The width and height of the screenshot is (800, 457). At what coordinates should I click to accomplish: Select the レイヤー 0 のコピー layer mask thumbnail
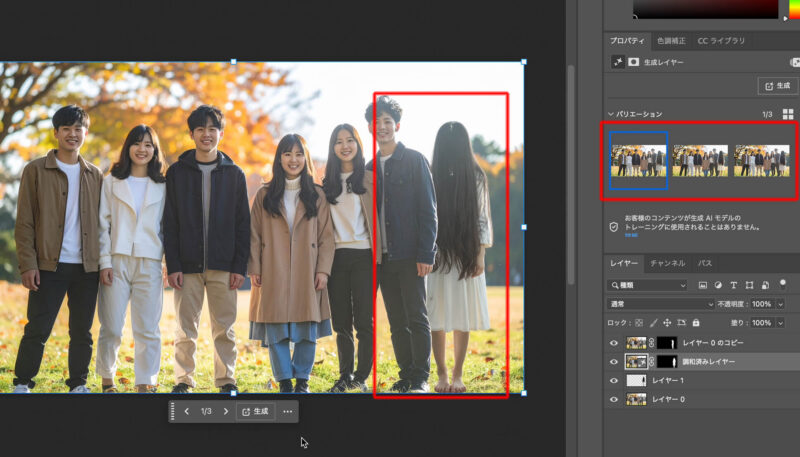point(667,343)
